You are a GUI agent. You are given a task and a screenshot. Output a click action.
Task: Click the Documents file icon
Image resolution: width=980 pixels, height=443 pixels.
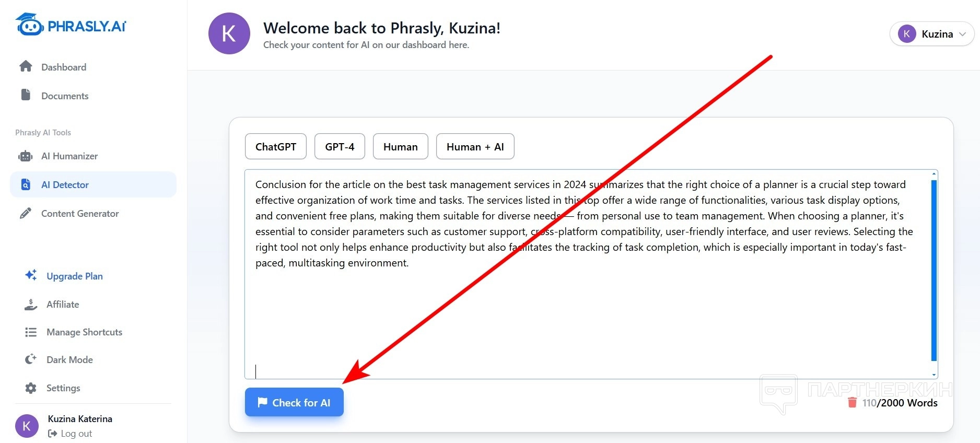pyautogui.click(x=26, y=95)
